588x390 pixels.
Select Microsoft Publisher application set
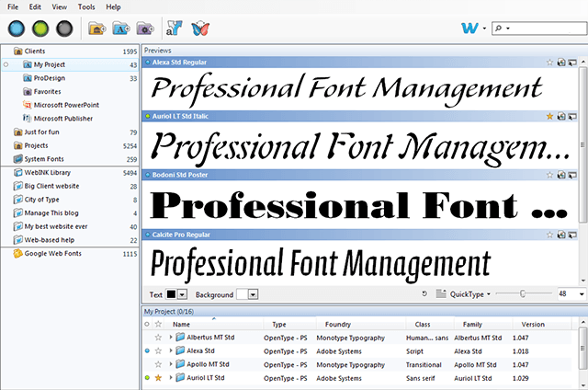tap(70, 119)
